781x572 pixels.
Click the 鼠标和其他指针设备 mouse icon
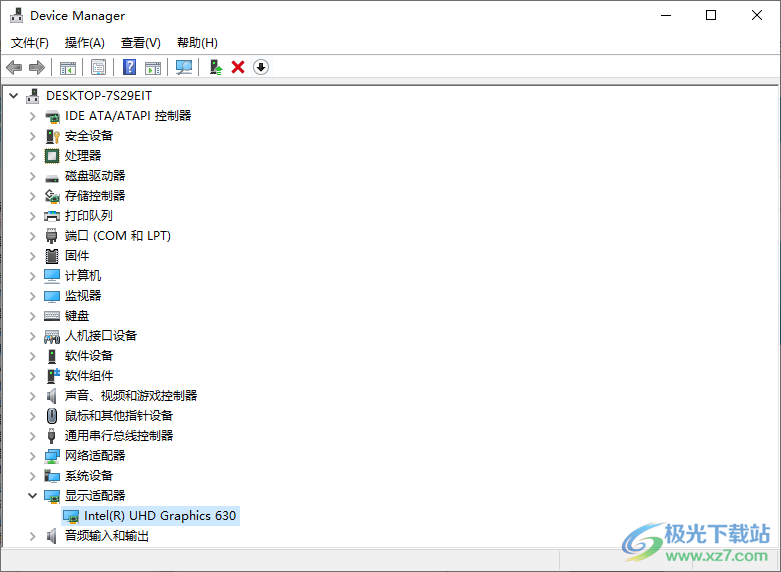[x=52, y=416]
